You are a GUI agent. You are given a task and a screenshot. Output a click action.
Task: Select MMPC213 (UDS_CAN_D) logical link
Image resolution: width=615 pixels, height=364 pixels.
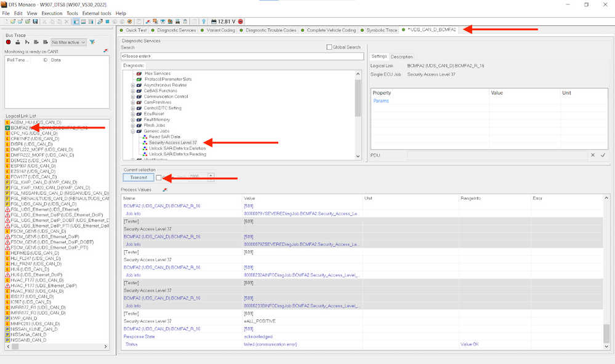[35, 323]
